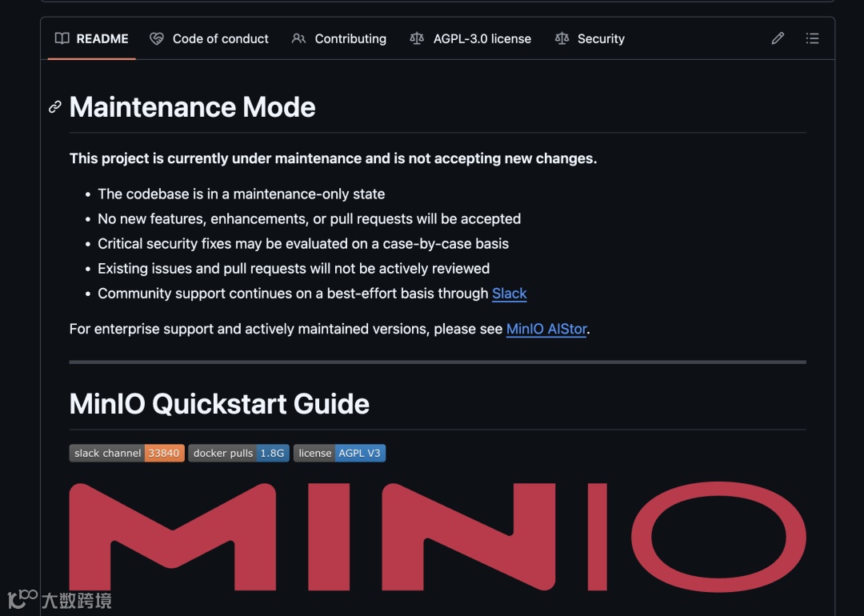864x616 pixels.
Task: Click "The codebase is in a maintenance-only state"
Action: [x=242, y=194]
